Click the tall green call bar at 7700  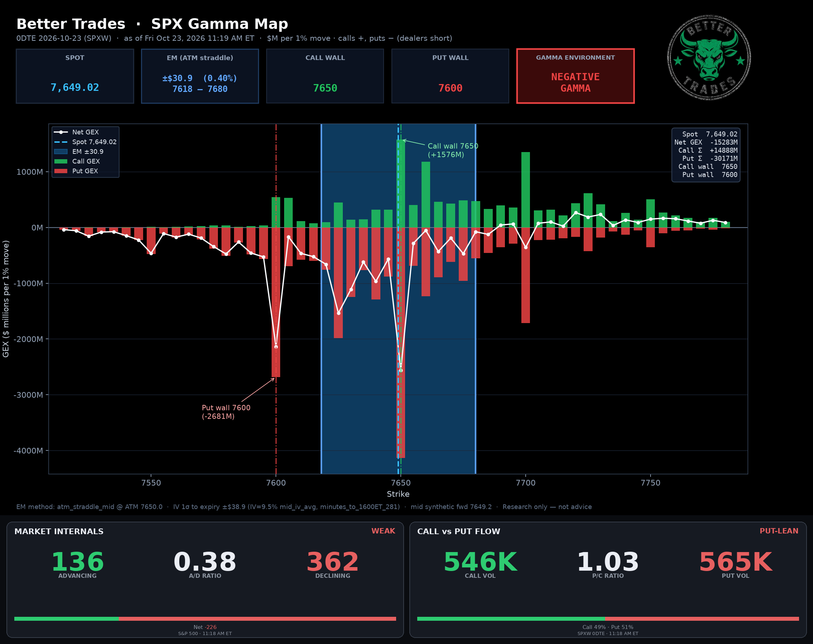526,190
